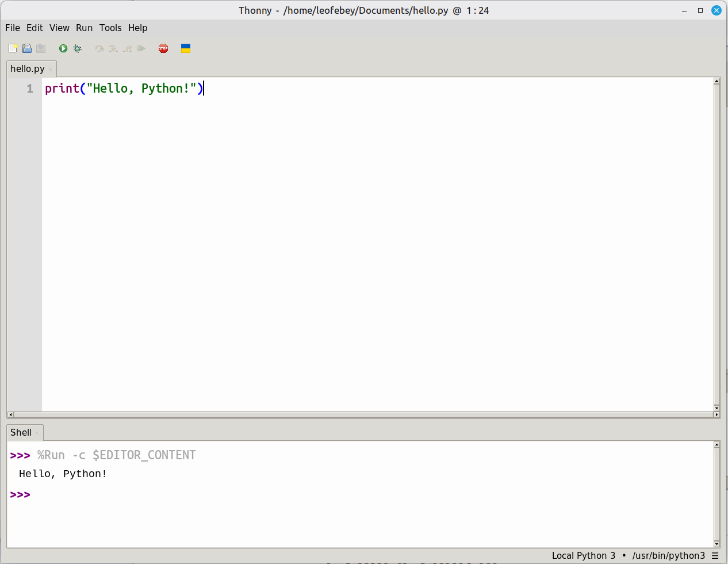Click the shell input prompt line
Viewport: 728px width, 564px height.
(x=230, y=494)
